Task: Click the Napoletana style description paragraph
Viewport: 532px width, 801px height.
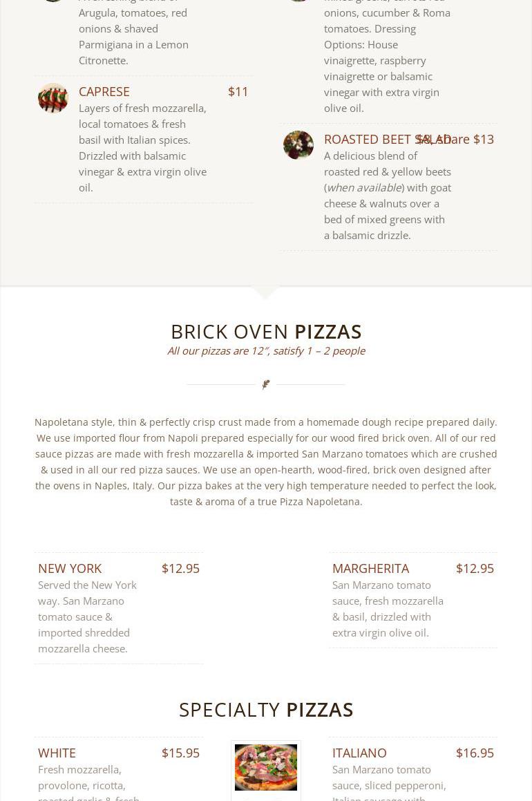Action: (x=266, y=461)
